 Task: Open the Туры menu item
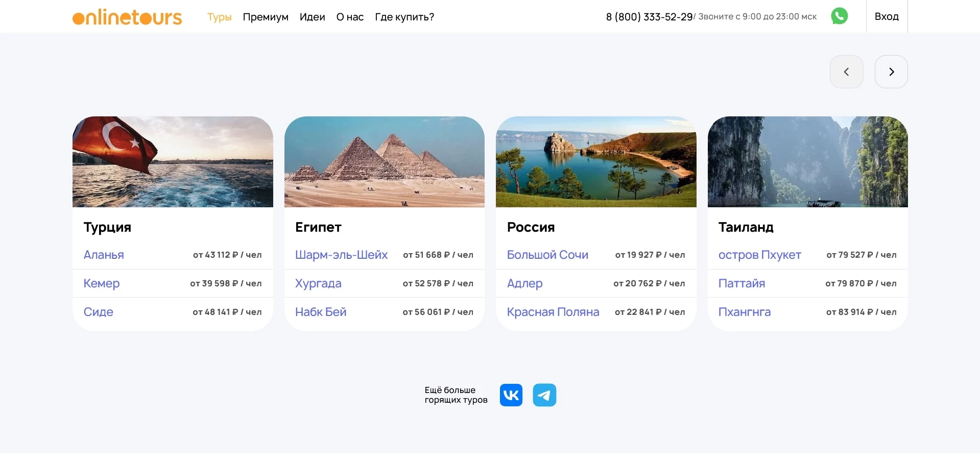click(x=219, y=17)
